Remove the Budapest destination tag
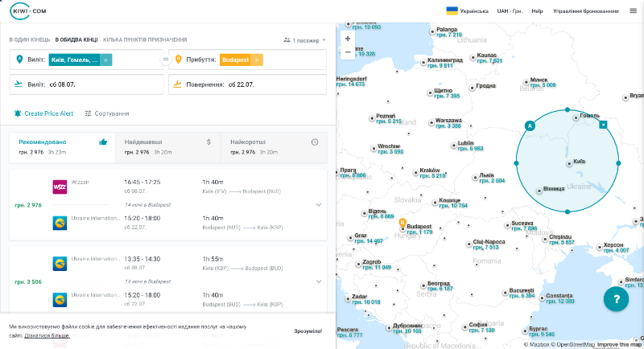The image size is (644, 349). tap(257, 60)
